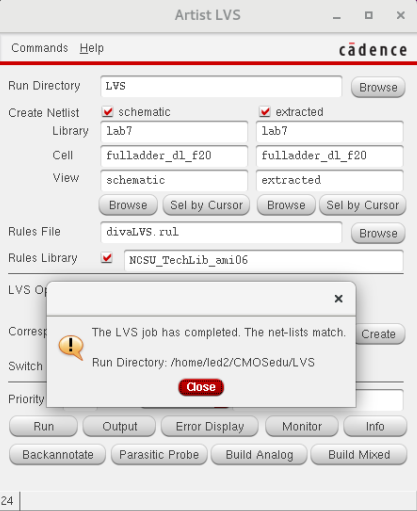Click Build Mixed

tap(359, 455)
